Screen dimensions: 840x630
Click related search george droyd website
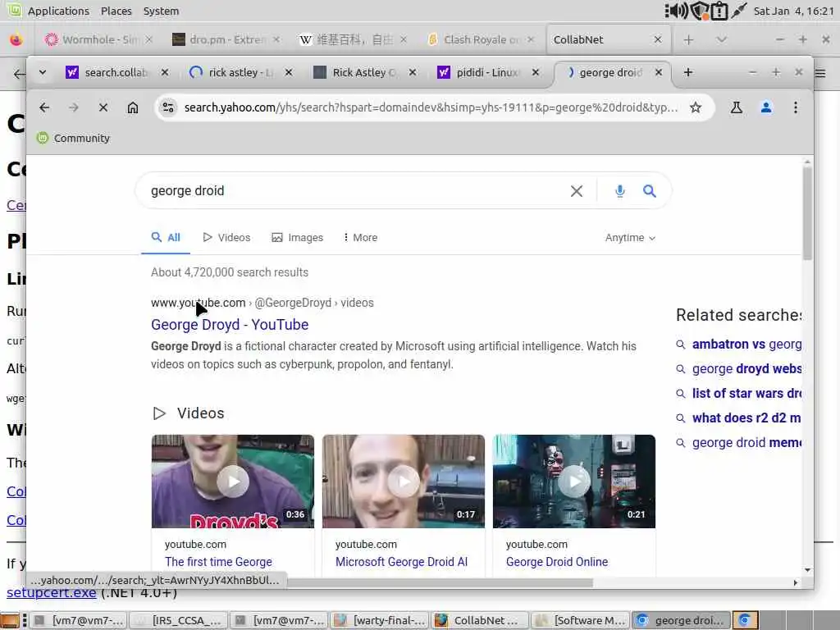point(746,368)
